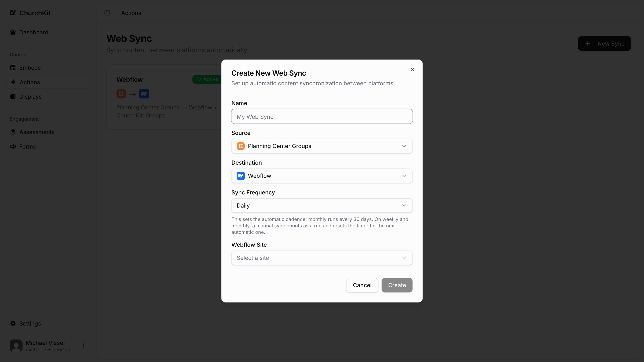
Task: Click the Planning Center Groups description text on card
Action: click(x=166, y=112)
